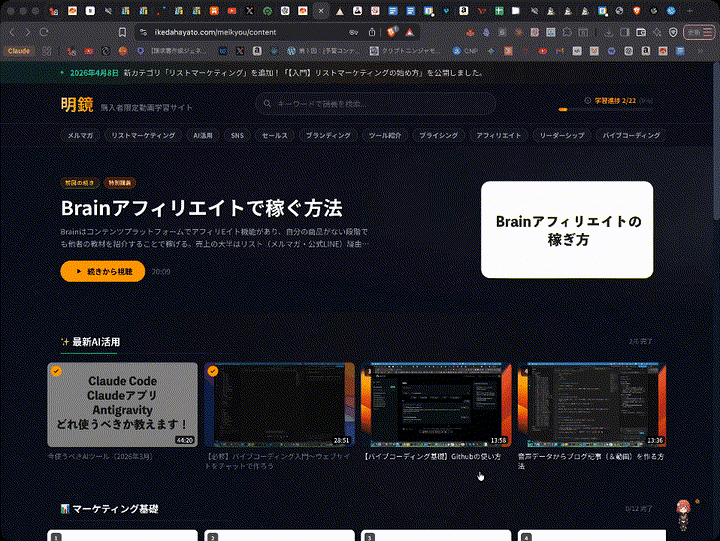Toggle the completed check on the 28:51 video
Viewport: 720px width, 541px height.
pos(213,370)
